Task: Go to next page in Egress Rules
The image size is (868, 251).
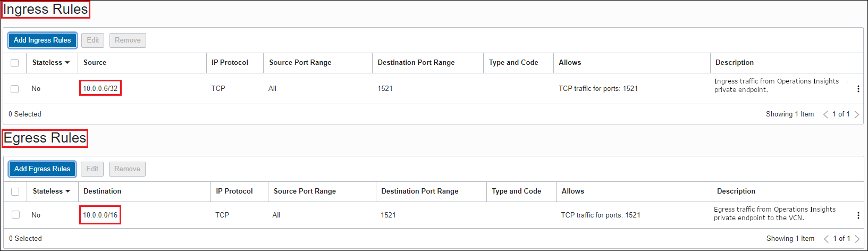Action: [856, 239]
